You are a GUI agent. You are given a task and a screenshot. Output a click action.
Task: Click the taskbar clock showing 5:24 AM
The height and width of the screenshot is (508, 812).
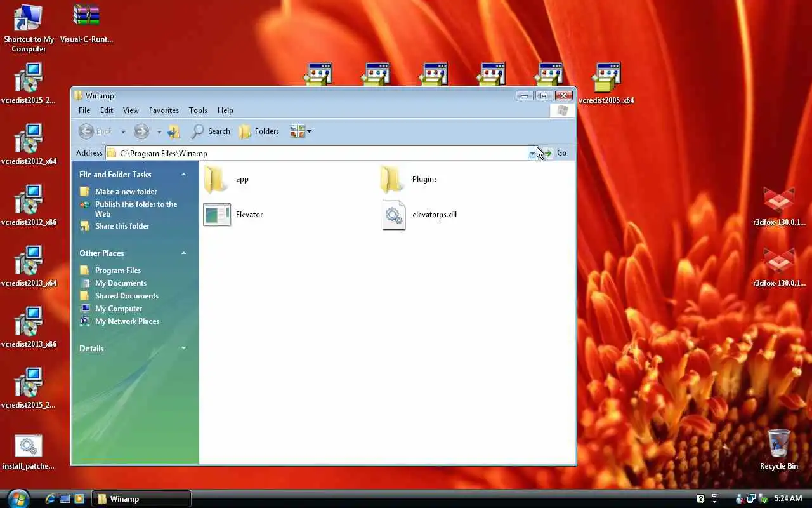pyautogui.click(x=788, y=499)
